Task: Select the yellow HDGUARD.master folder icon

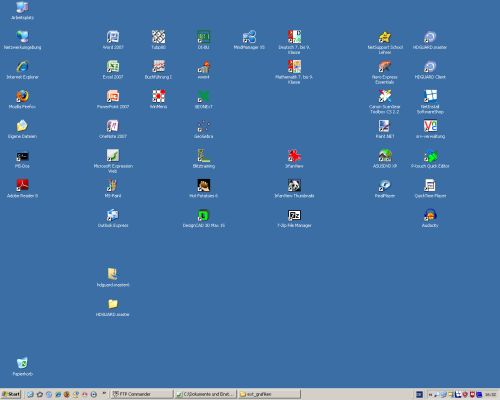Action: tap(113, 304)
